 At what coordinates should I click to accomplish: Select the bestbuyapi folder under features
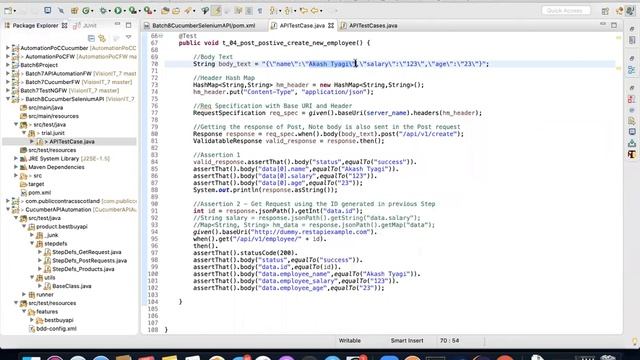[x=59, y=320]
